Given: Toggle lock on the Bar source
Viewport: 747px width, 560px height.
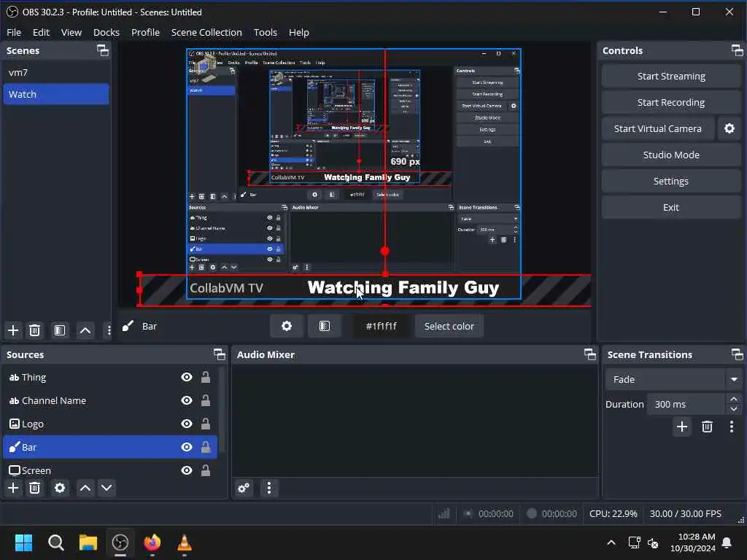Looking at the screenshot, I should [x=206, y=447].
